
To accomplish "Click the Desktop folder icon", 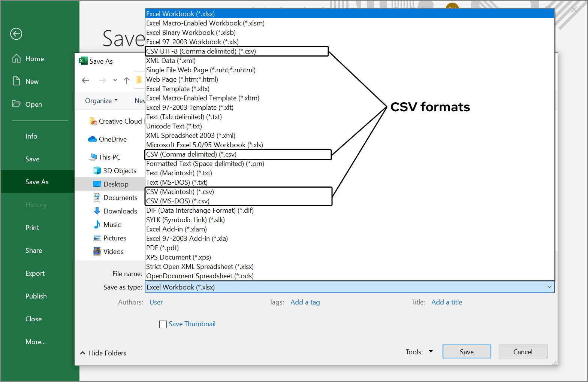I will coord(97,184).
